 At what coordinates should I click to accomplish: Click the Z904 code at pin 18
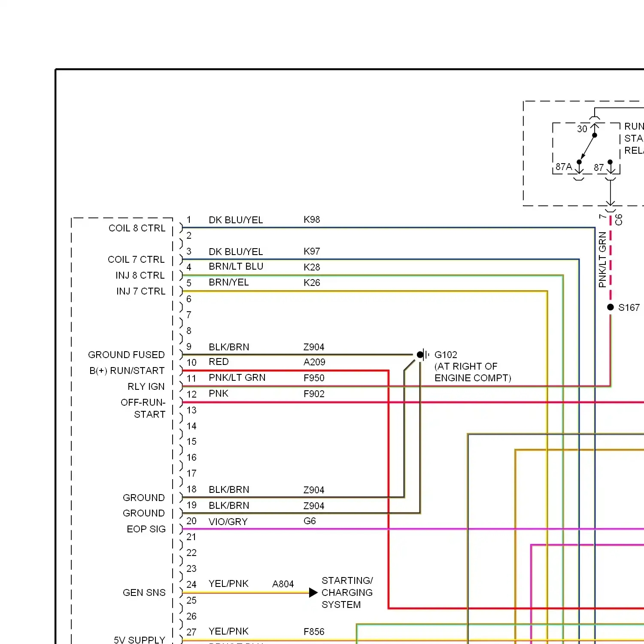[314, 490]
